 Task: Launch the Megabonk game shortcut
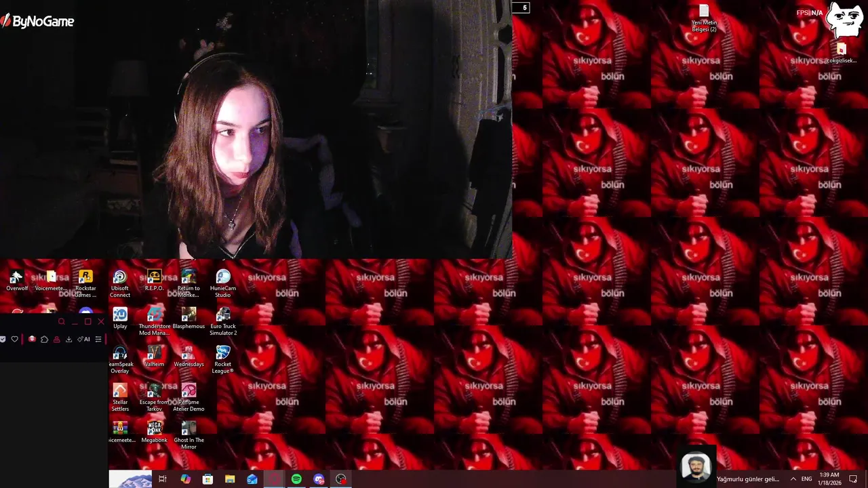(154, 432)
